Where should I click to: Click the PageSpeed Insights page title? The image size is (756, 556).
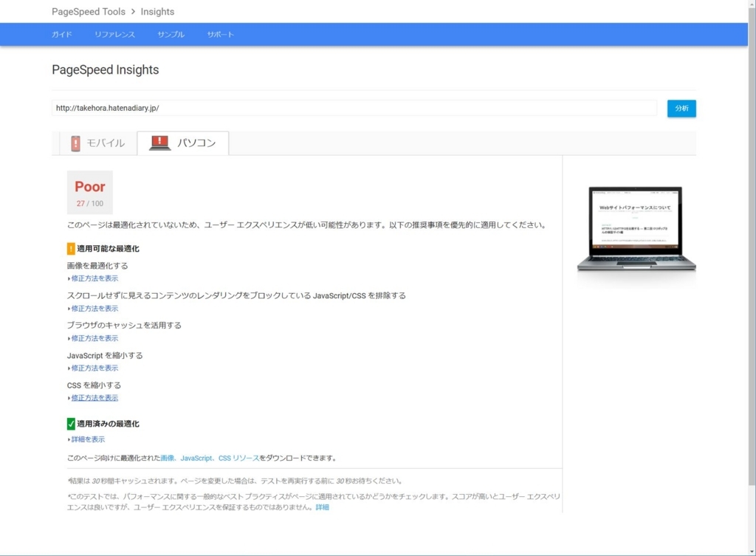105,70
